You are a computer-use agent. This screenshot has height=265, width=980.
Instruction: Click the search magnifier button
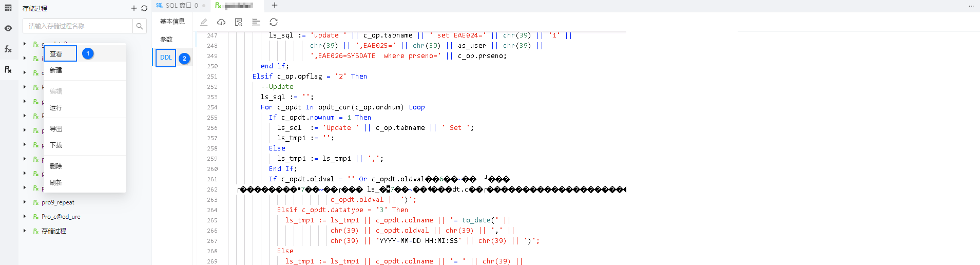click(x=140, y=26)
